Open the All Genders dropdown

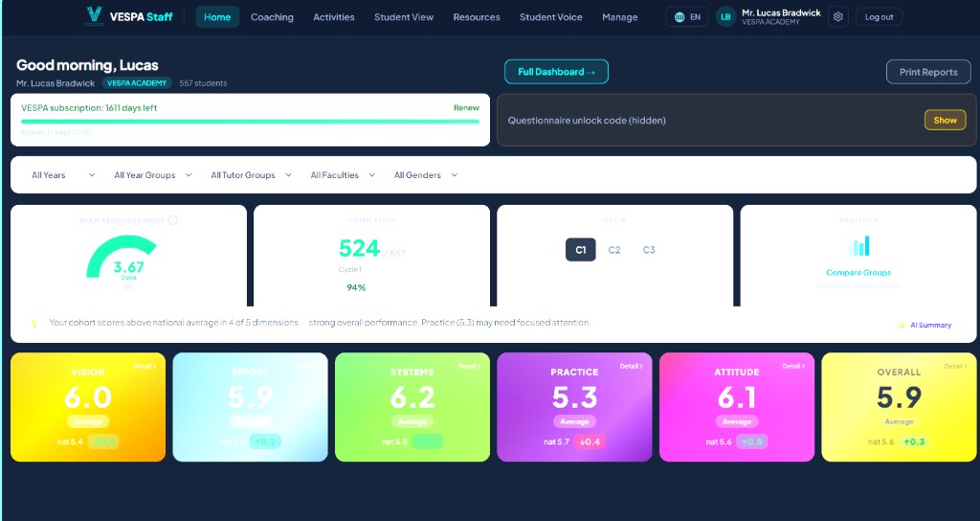click(426, 175)
